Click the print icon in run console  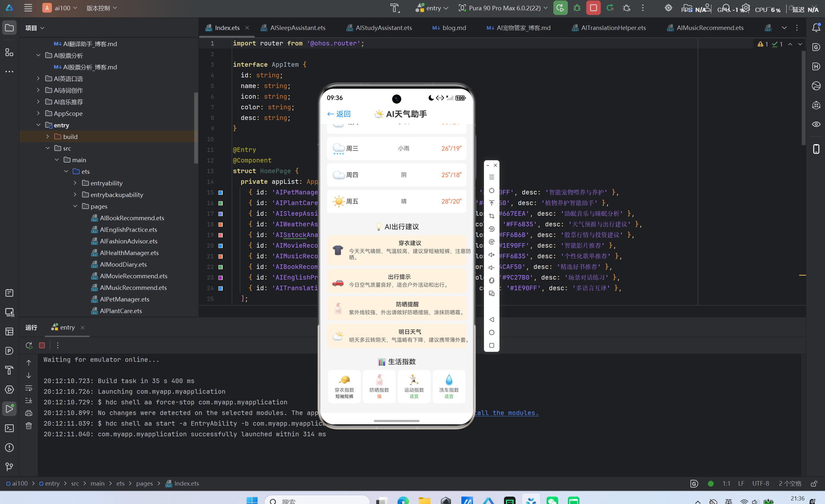pyautogui.click(x=29, y=413)
